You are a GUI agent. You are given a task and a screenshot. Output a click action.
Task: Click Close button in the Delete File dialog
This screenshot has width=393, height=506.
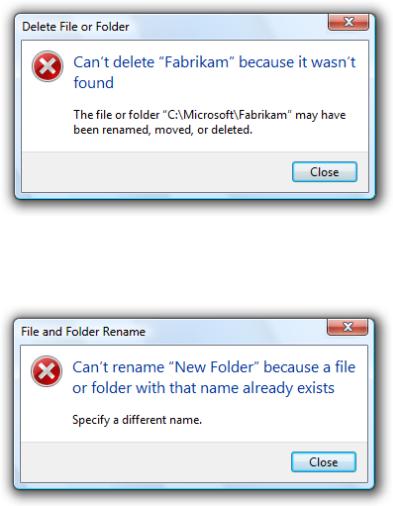pyautogui.click(x=324, y=172)
